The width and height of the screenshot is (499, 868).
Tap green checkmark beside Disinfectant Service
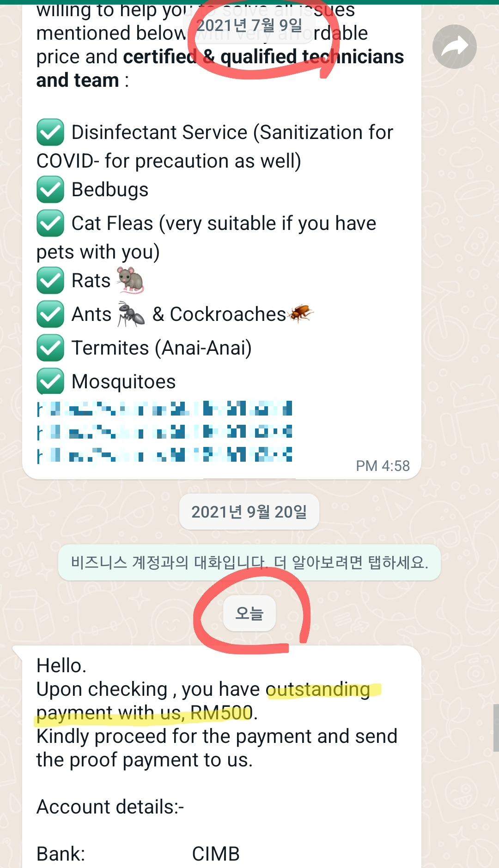point(50,132)
